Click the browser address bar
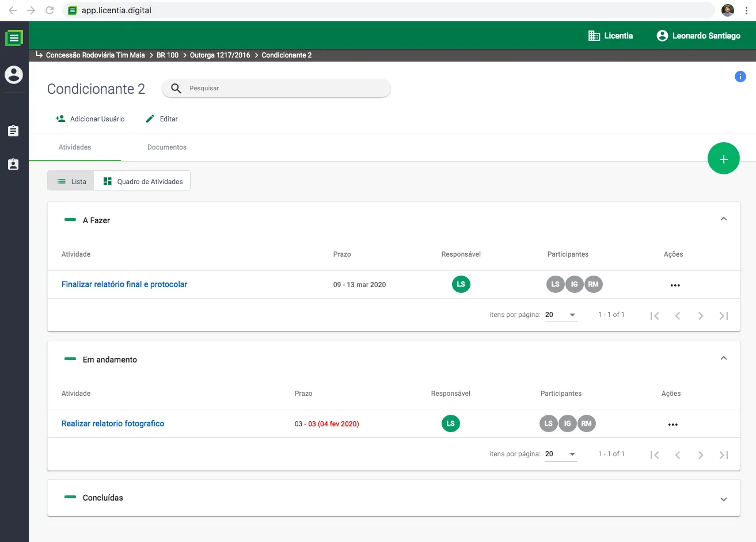This screenshot has width=756, height=542. click(389, 10)
